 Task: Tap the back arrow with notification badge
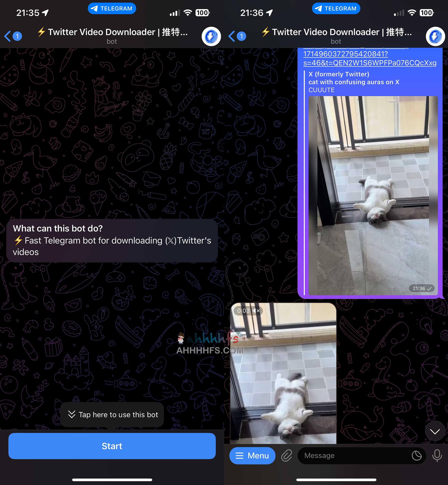pos(12,35)
